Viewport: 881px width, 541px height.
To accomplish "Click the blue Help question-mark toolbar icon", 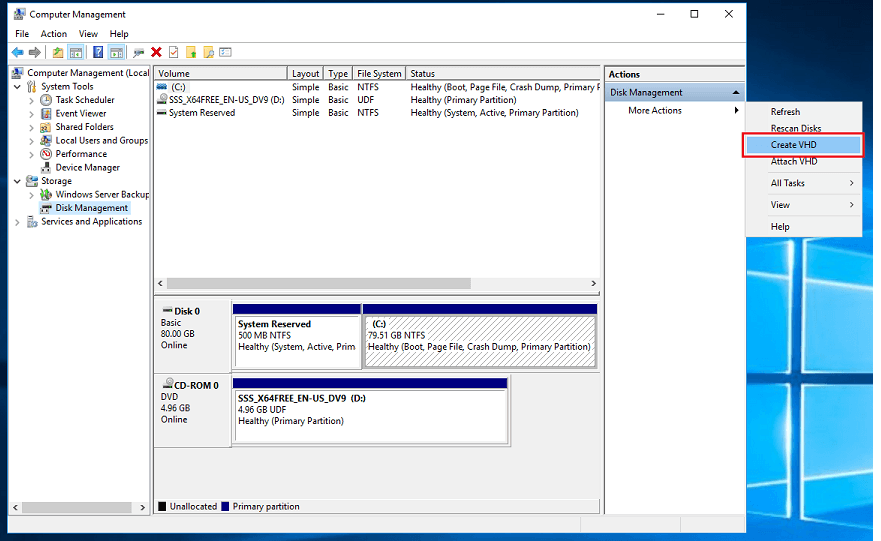I will (x=98, y=52).
